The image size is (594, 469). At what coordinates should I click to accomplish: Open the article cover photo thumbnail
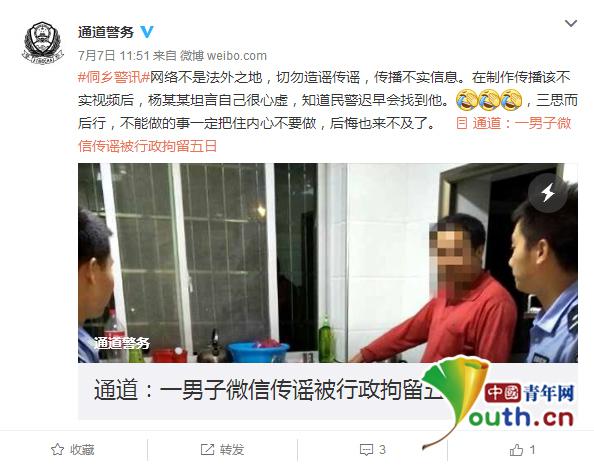coord(328,263)
